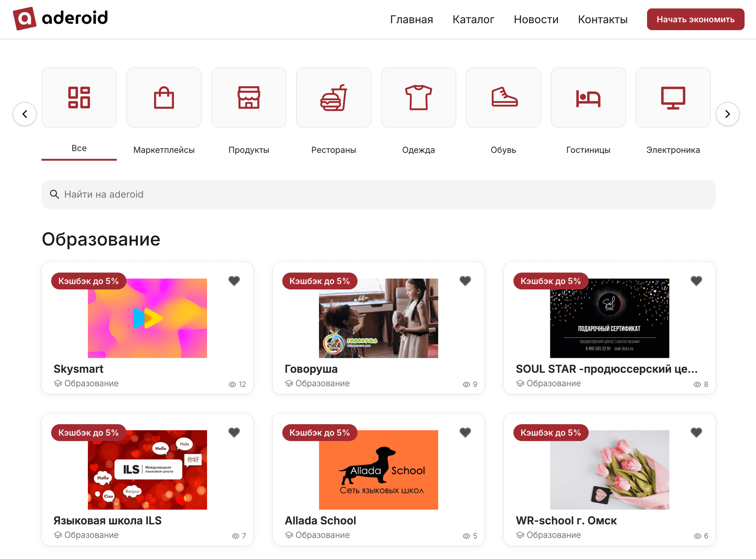Choose the Электроника monitor icon
The width and height of the screenshot is (756, 559).
coord(673,98)
